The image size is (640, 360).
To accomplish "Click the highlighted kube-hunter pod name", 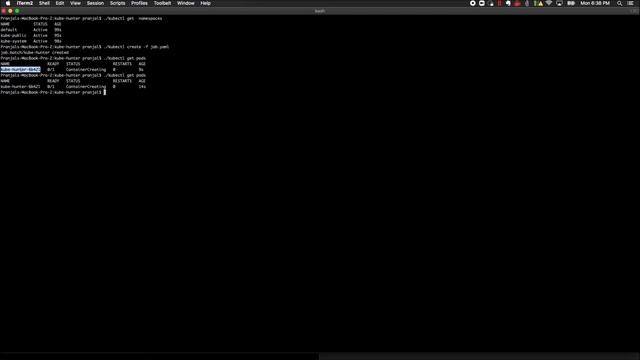I will click(x=20, y=69).
